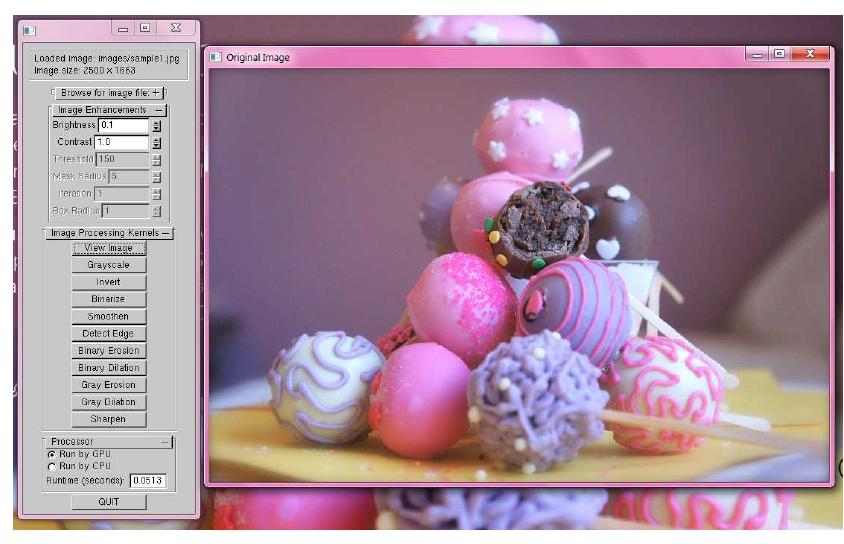Apply the Sharpen kernel
This screenshot has width=844, height=544.
109,419
